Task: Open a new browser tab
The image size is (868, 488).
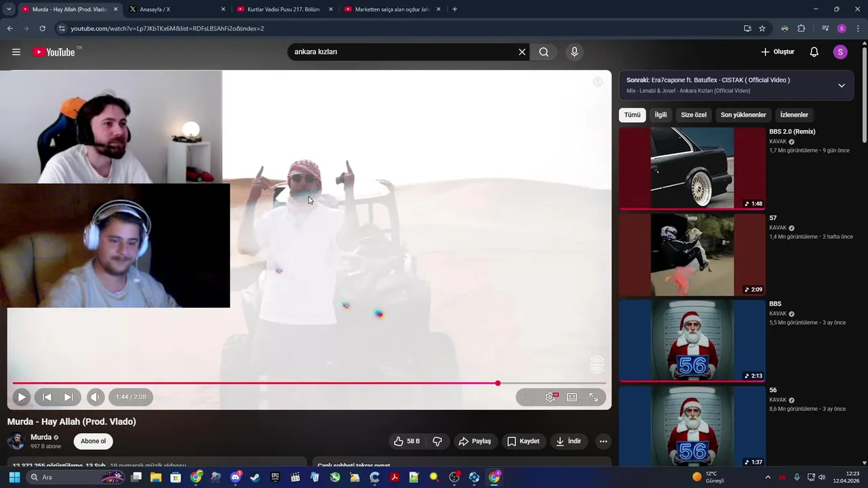Action: 454,9
